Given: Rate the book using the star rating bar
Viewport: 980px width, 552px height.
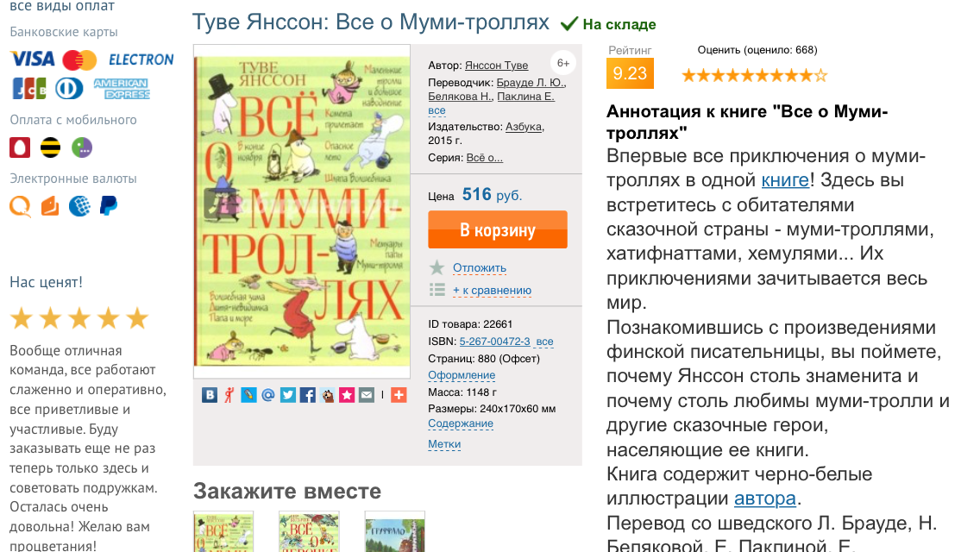Looking at the screenshot, I should [754, 76].
